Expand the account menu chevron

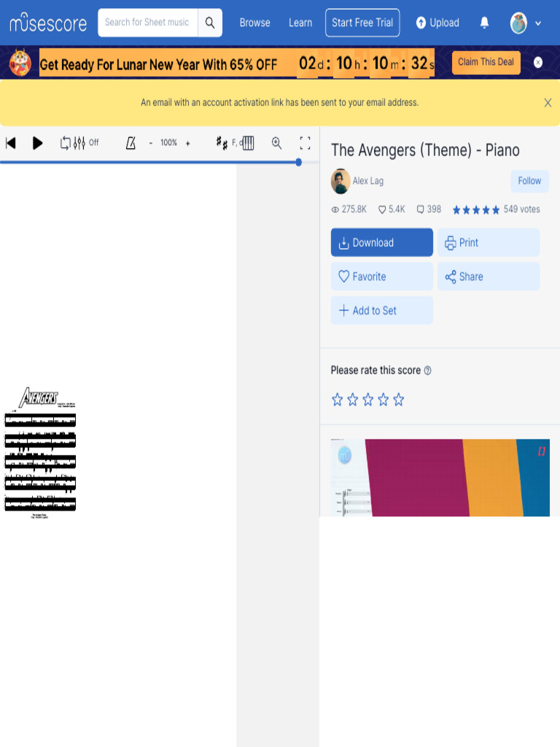pyautogui.click(x=538, y=23)
